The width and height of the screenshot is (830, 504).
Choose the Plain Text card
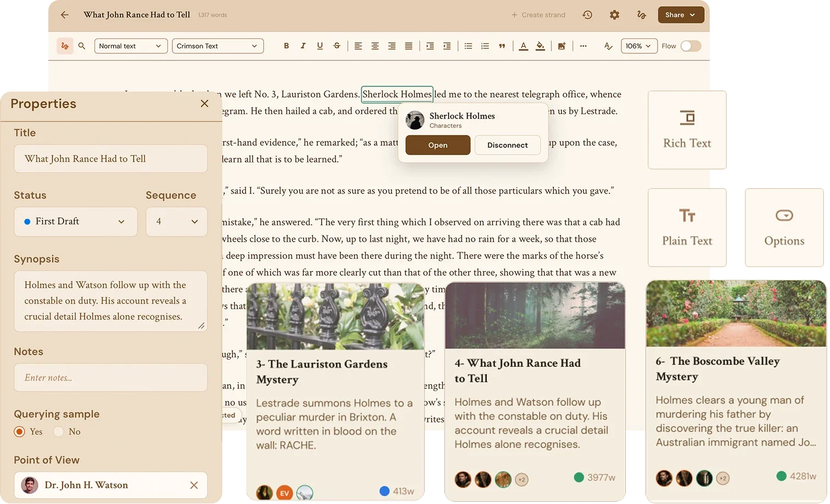pos(687,228)
